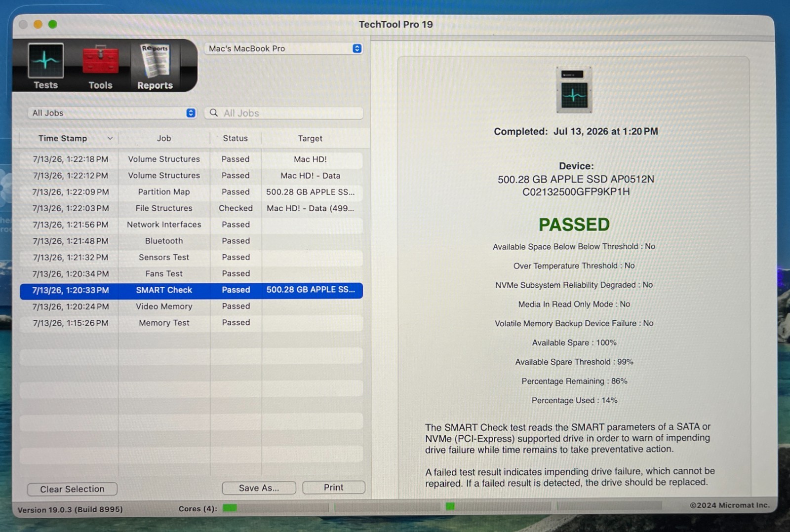The width and height of the screenshot is (790, 532).
Task: Click the 'Mac HD!' target cell
Action: click(310, 159)
